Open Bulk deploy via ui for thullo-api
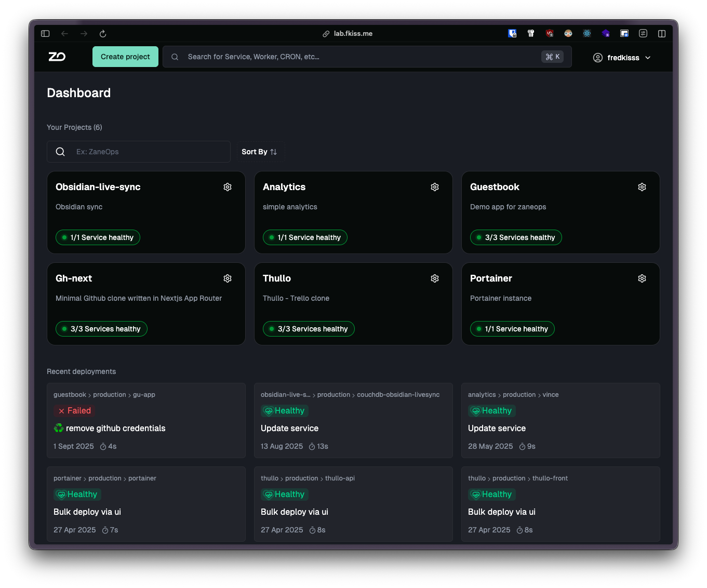This screenshot has width=707, height=588. tap(295, 512)
